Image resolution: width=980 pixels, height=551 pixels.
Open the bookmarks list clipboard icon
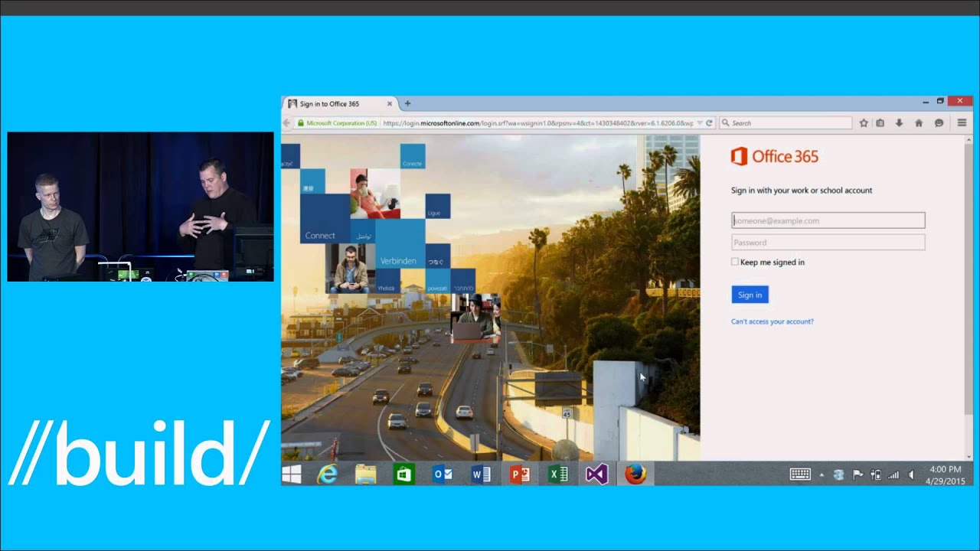[880, 123]
